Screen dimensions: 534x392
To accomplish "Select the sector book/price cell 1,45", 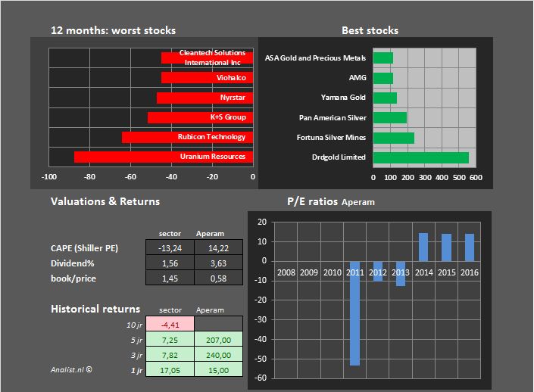I will (170, 278).
